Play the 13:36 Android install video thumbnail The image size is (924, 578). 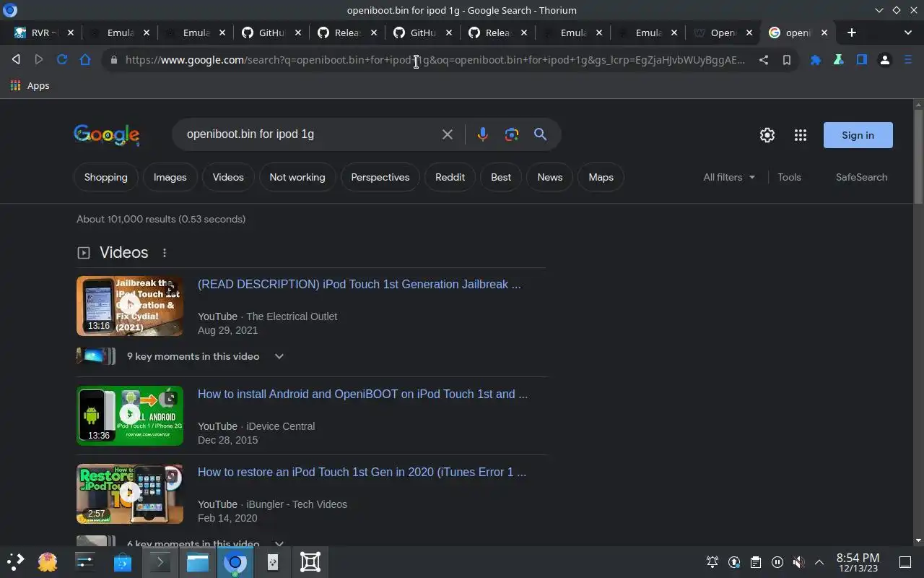(130, 415)
